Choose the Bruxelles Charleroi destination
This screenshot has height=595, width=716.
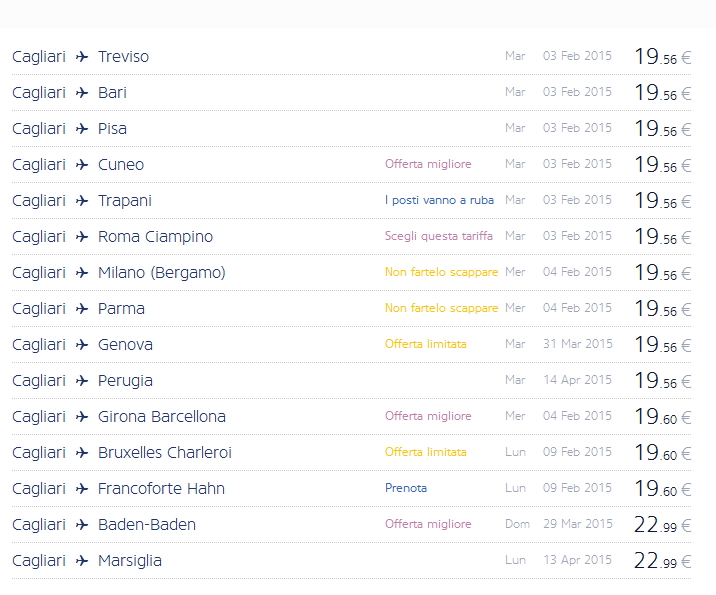(165, 453)
